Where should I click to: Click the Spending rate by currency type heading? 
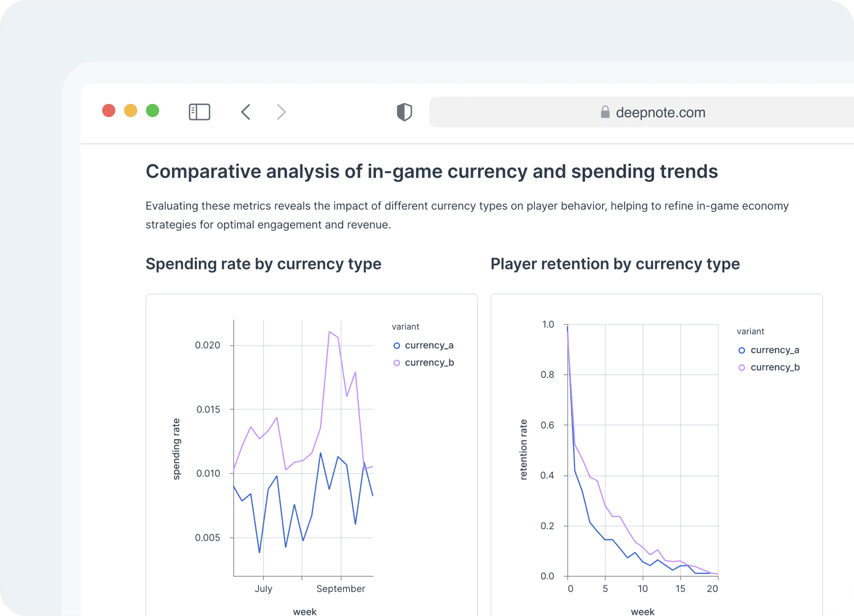263,264
